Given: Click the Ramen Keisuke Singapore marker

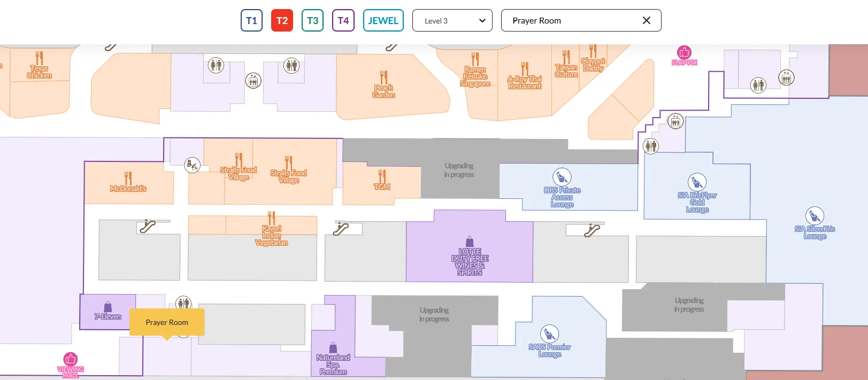Looking at the screenshot, I should (475, 70).
